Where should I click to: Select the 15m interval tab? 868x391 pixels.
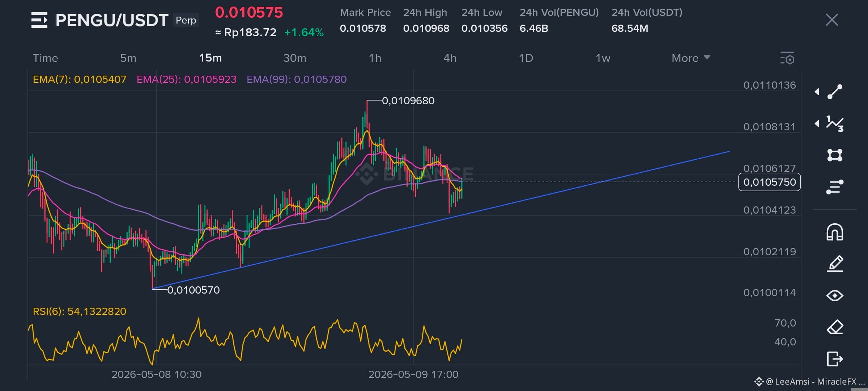tap(210, 58)
